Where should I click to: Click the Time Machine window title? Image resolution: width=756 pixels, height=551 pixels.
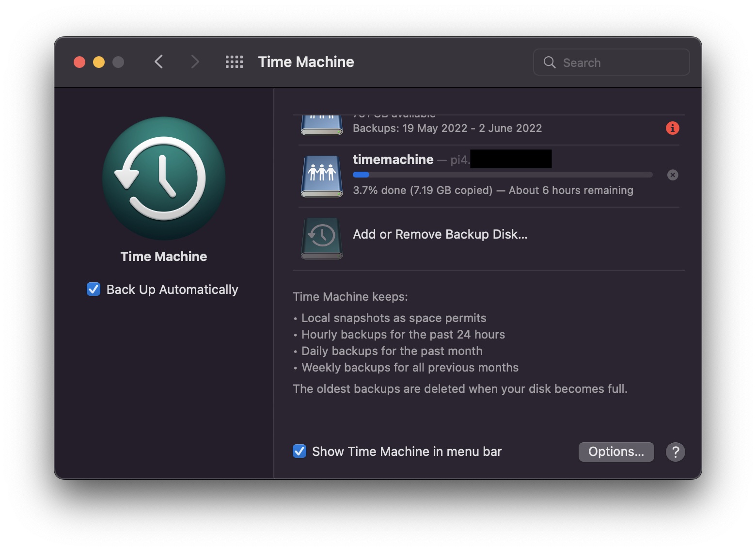pos(306,62)
